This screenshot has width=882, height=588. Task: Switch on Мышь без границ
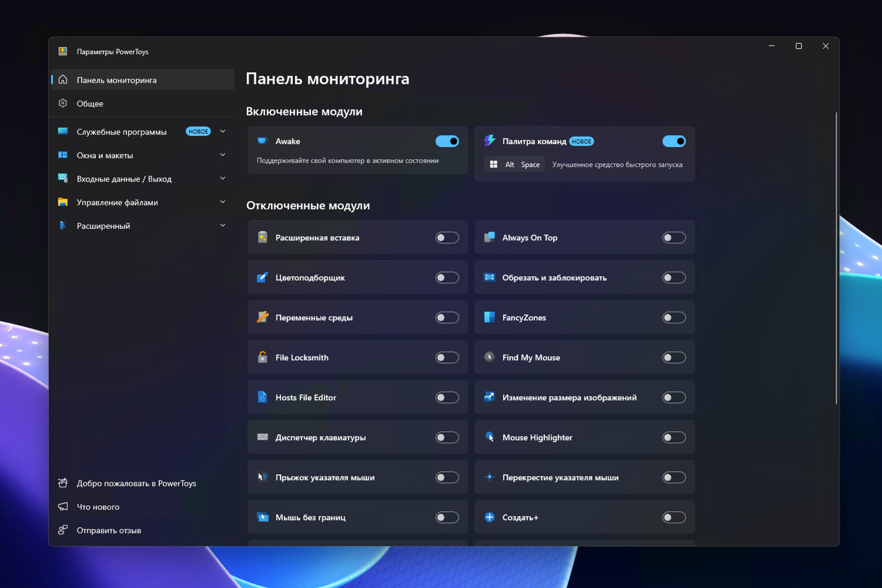click(x=447, y=517)
